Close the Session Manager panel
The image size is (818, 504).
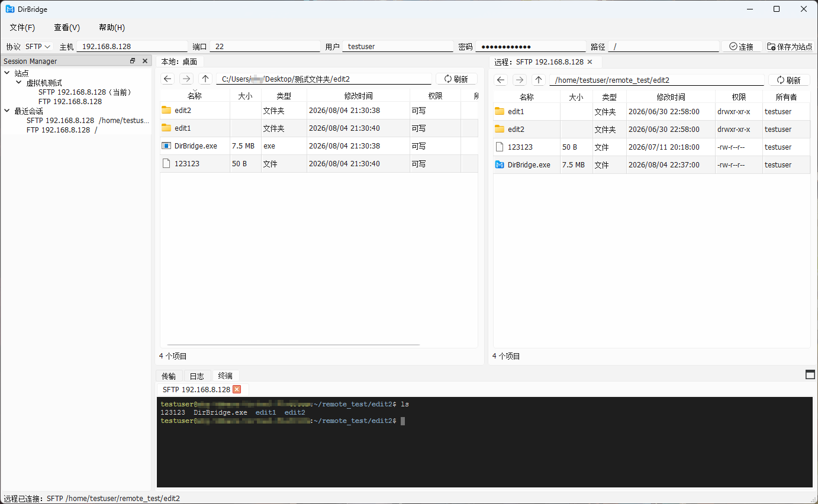(x=145, y=61)
